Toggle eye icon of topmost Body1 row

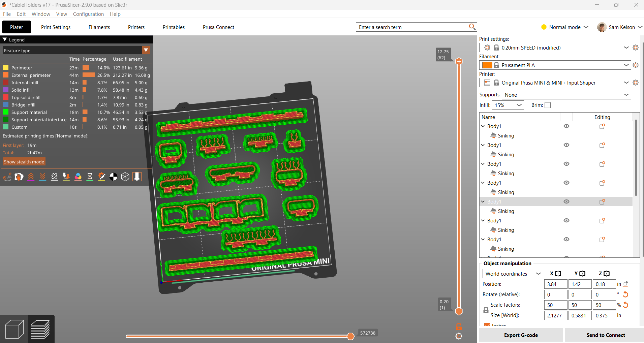(x=566, y=126)
